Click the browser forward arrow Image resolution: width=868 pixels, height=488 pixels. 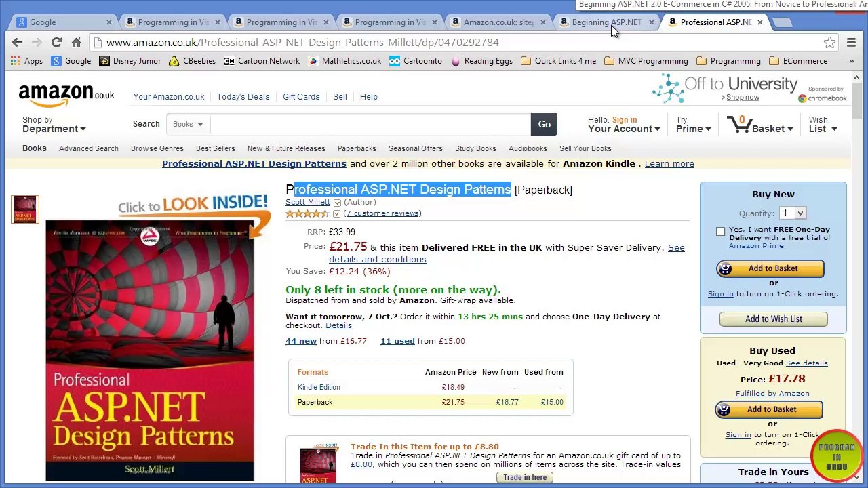pyautogui.click(x=37, y=43)
